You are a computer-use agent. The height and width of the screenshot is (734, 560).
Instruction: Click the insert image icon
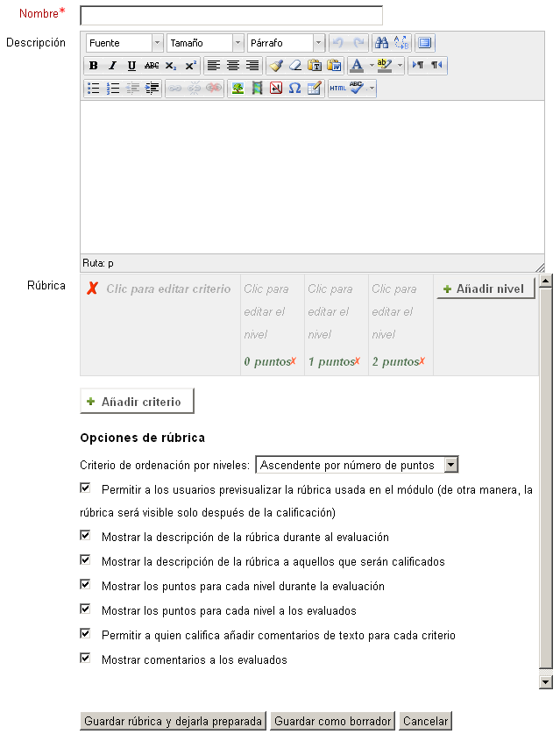(x=237, y=89)
